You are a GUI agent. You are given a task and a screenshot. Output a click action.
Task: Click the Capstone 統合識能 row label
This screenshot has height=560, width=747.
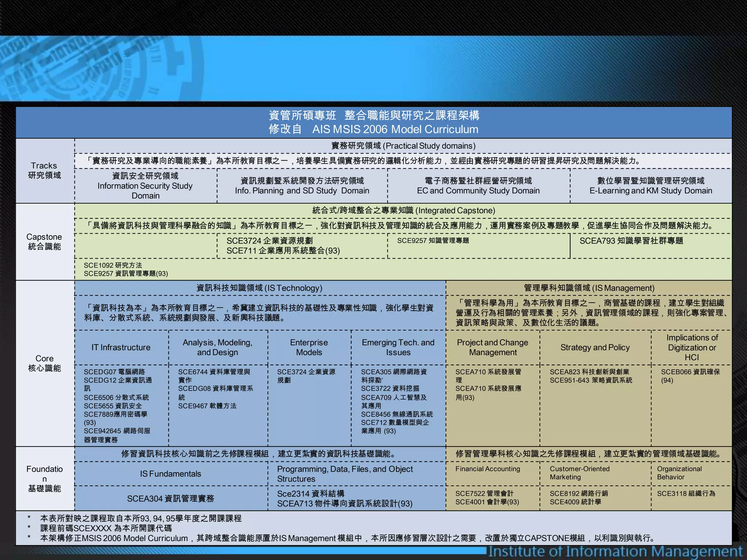tap(44, 241)
